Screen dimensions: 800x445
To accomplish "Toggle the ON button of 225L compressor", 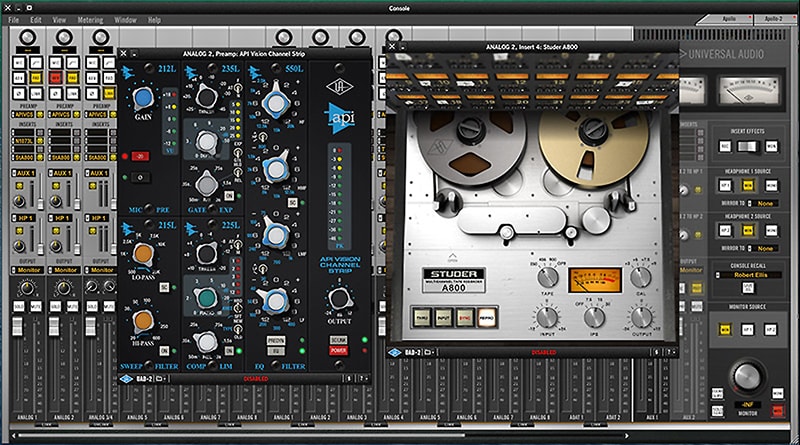I will click(x=229, y=351).
